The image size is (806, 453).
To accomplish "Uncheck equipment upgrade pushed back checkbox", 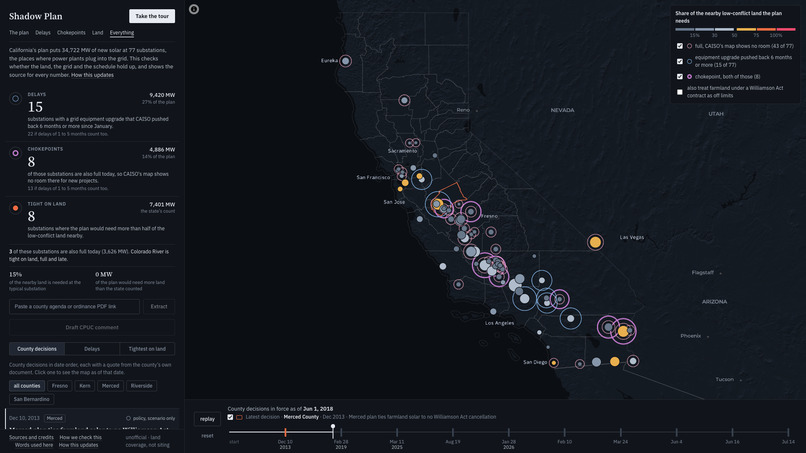I will click(x=680, y=61).
